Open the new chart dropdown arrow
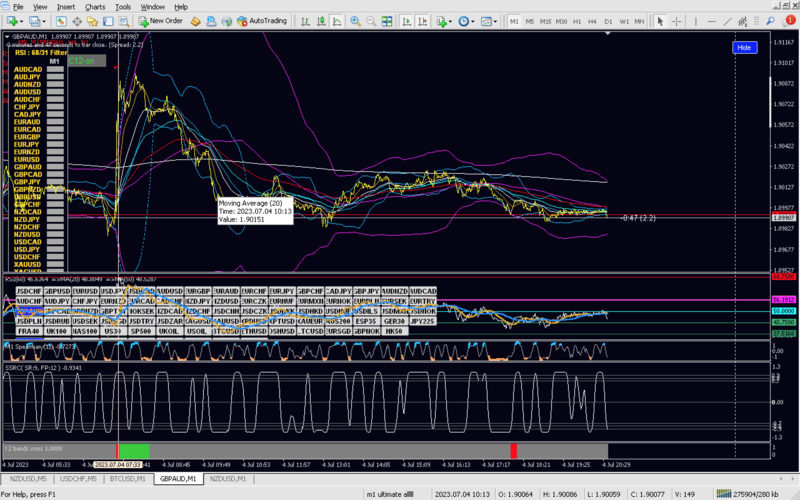 [21, 20]
